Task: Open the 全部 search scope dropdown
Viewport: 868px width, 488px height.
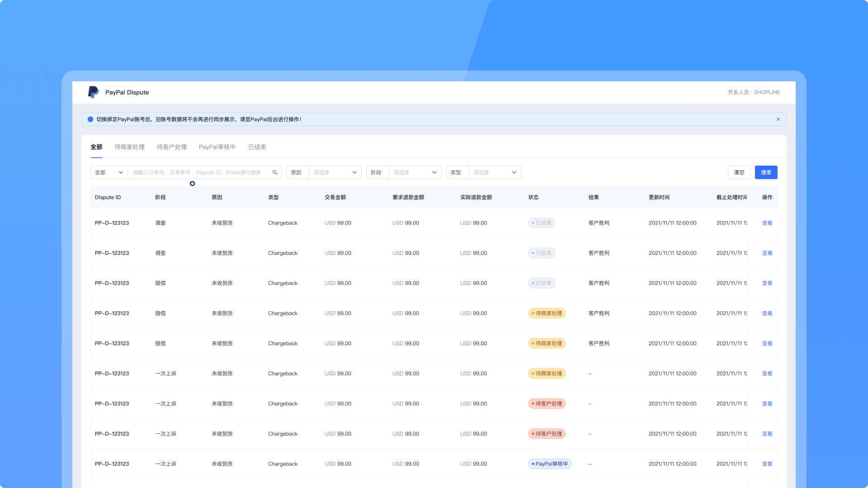Action: pyautogui.click(x=109, y=173)
